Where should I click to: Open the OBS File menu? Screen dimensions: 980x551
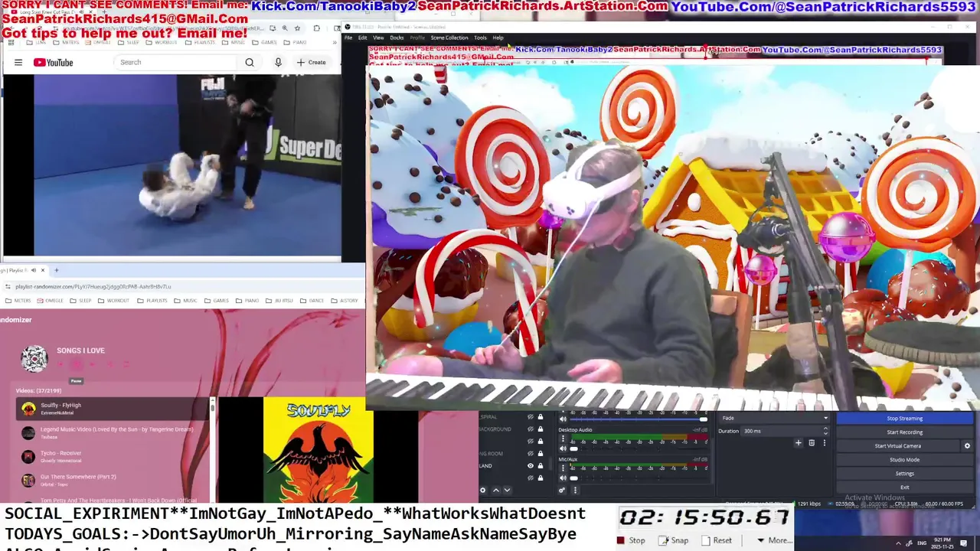point(348,37)
